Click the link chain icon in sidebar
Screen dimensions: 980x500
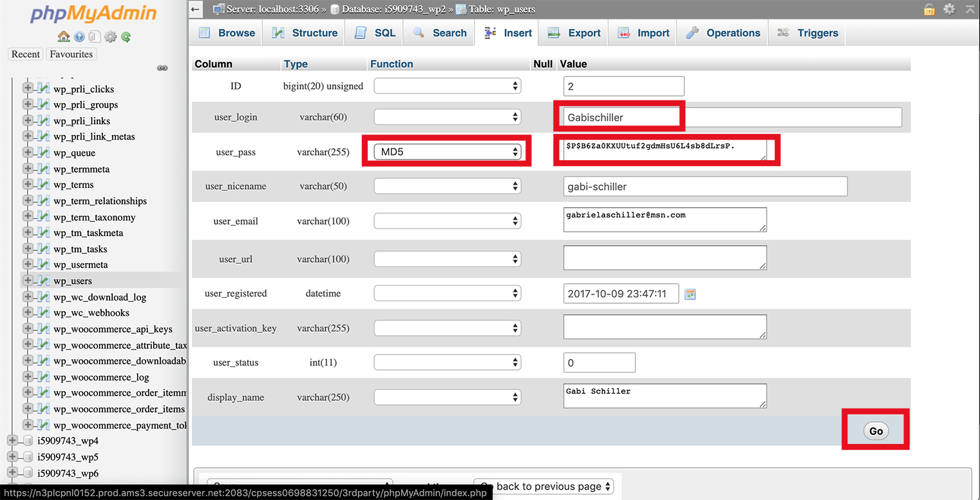pos(162,68)
